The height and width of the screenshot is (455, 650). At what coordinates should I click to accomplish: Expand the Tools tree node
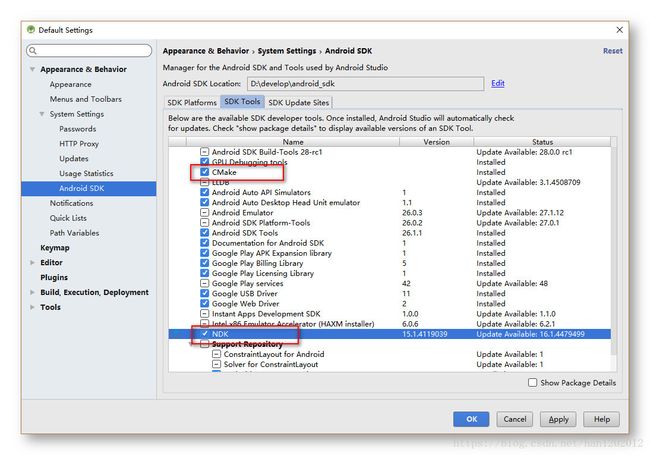click(32, 307)
